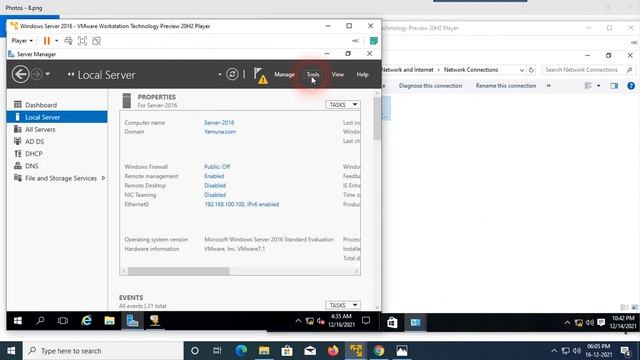The height and width of the screenshot is (360, 640).
Task: Select Server Manager icon in guest taskbar
Action: [132, 321]
